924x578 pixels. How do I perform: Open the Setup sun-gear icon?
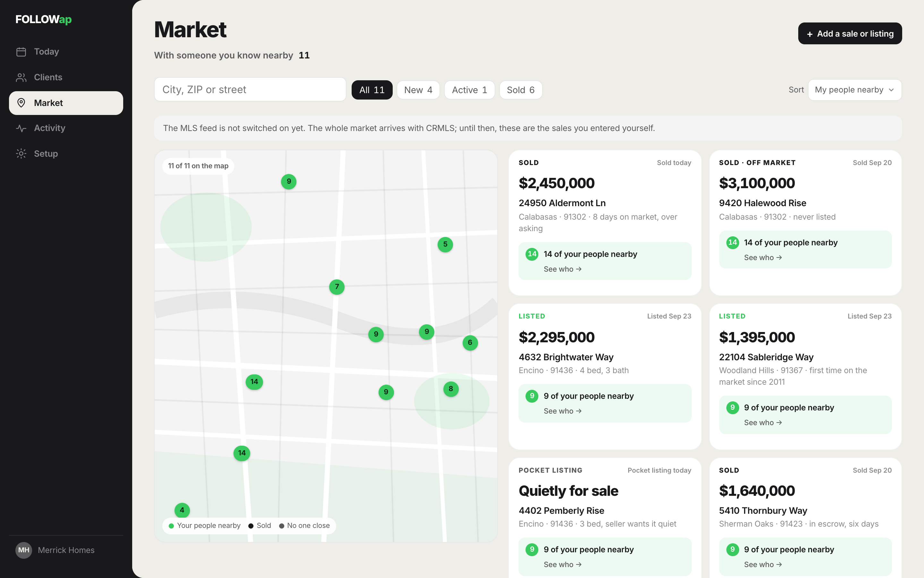pyautogui.click(x=21, y=154)
